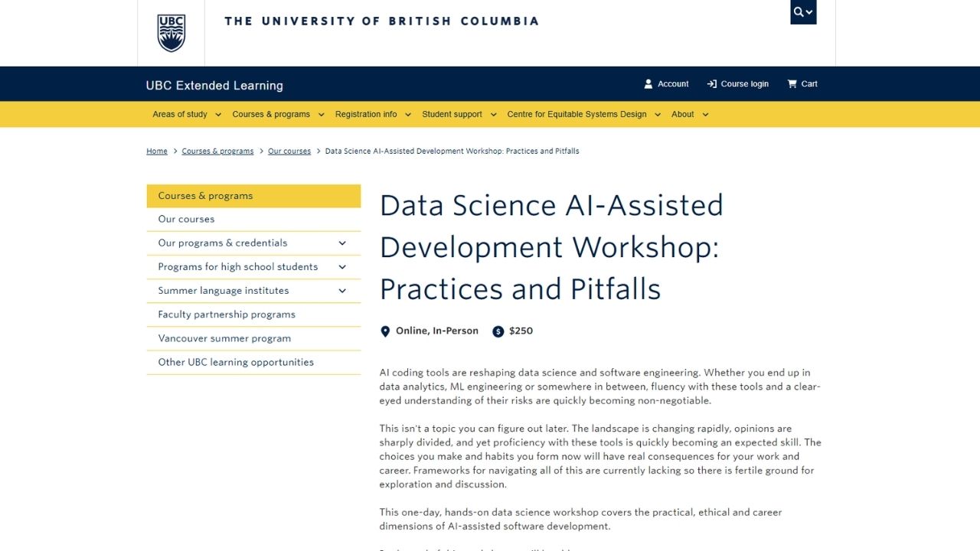The image size is (980, 551).
Task: Click Our courses breadcrumb link
Action: pyautogui.click(x=289, y=152)
